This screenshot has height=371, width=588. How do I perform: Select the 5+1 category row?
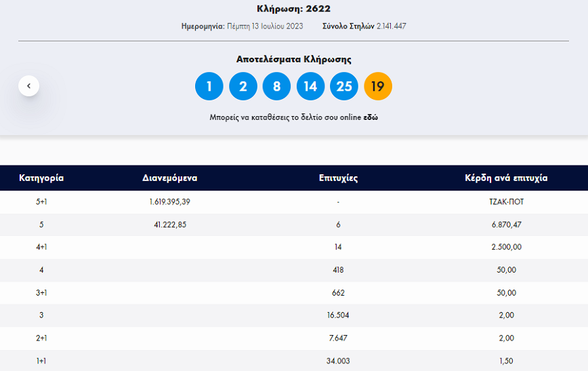pos(41,201)
